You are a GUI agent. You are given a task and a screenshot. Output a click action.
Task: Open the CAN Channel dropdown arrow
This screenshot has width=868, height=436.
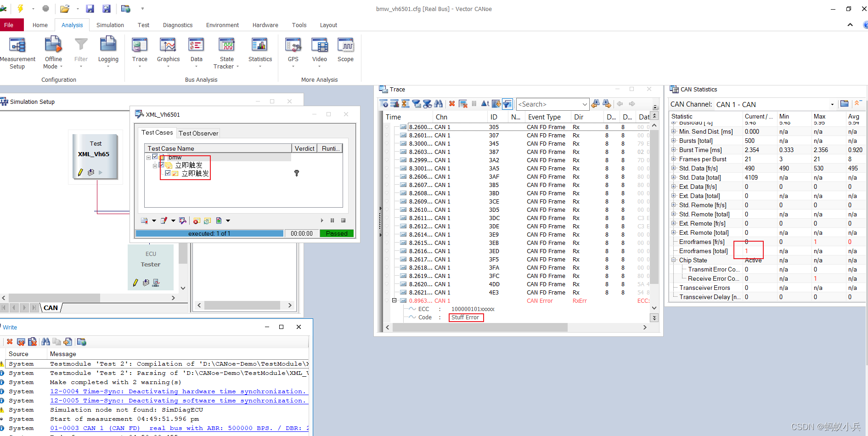pos(832,104)
